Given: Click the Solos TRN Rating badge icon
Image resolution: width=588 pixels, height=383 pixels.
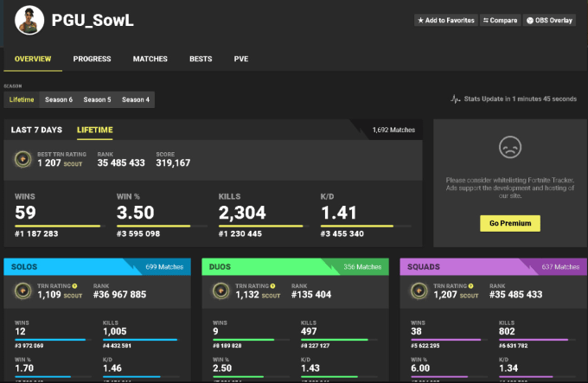Looking at the screenshot, I should point(22,291).
